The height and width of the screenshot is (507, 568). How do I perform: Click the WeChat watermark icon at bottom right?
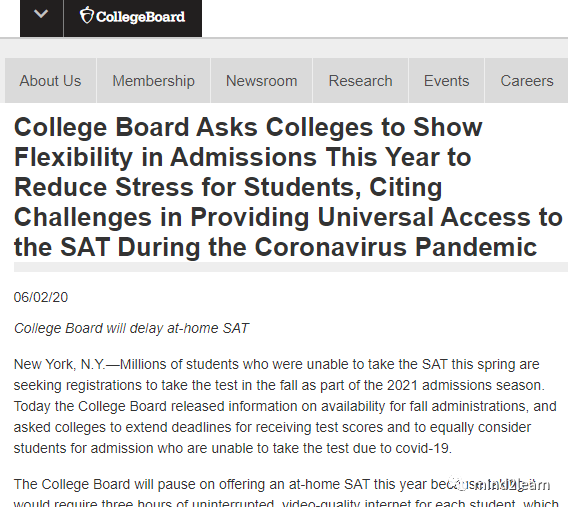point(460,484)
